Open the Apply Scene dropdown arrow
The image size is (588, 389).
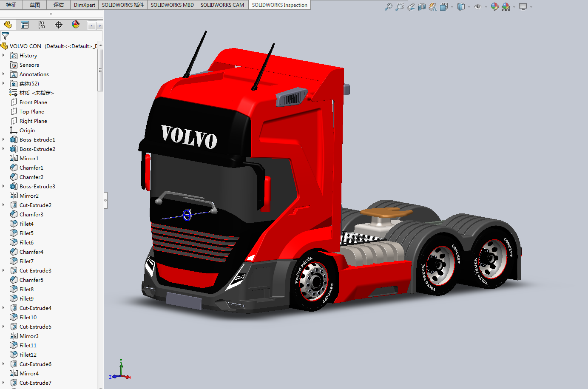click(x=514, y=7)
